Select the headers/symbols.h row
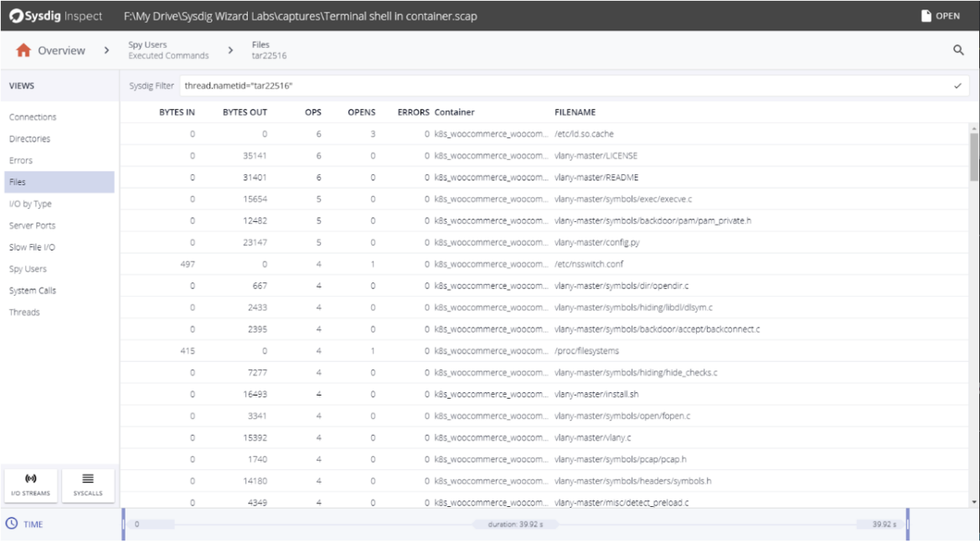 [x=544, y=481]
